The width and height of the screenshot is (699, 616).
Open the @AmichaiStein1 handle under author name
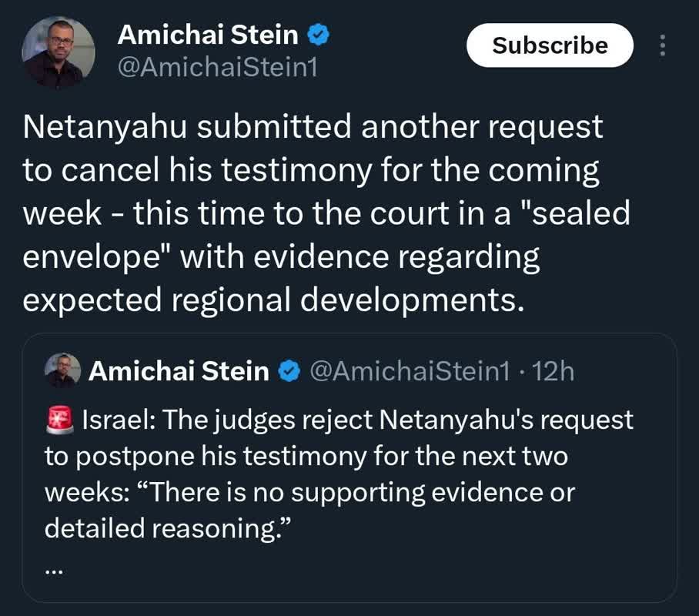[218, 68]
